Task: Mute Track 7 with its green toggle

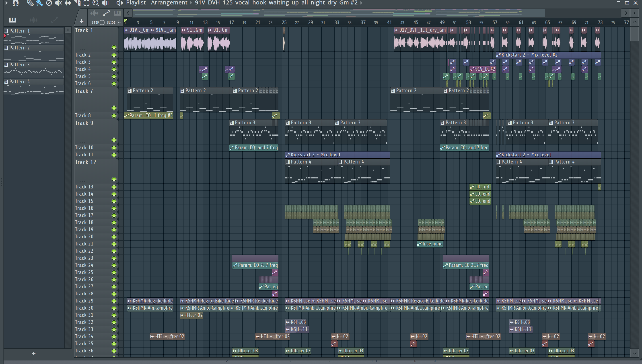Action: tap(114, 108)
